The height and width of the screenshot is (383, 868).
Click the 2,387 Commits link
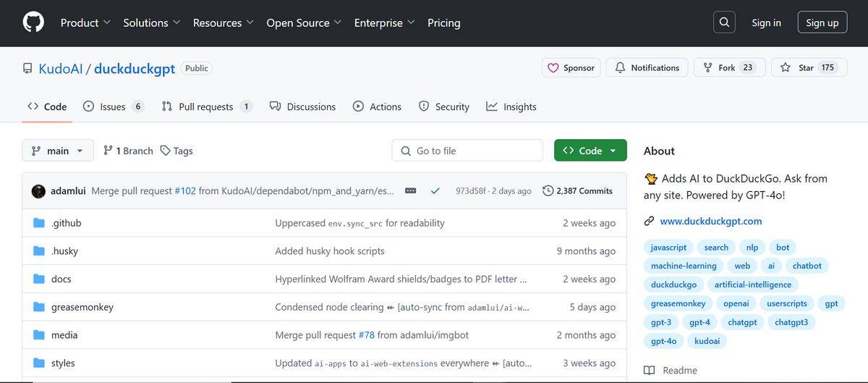(x=577, y=191)
